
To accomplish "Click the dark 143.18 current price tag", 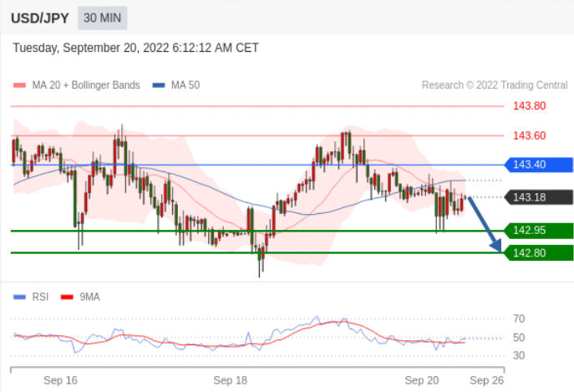I will coord(539,197).
